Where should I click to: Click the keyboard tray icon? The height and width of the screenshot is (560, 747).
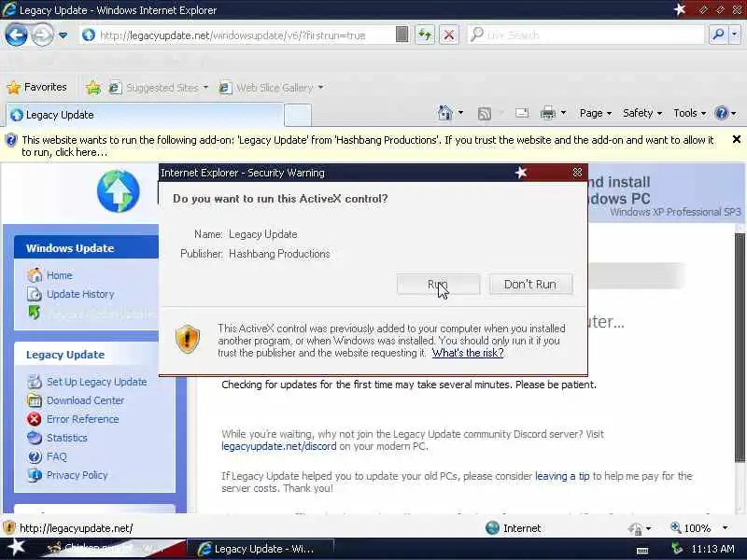click(642, 550)
